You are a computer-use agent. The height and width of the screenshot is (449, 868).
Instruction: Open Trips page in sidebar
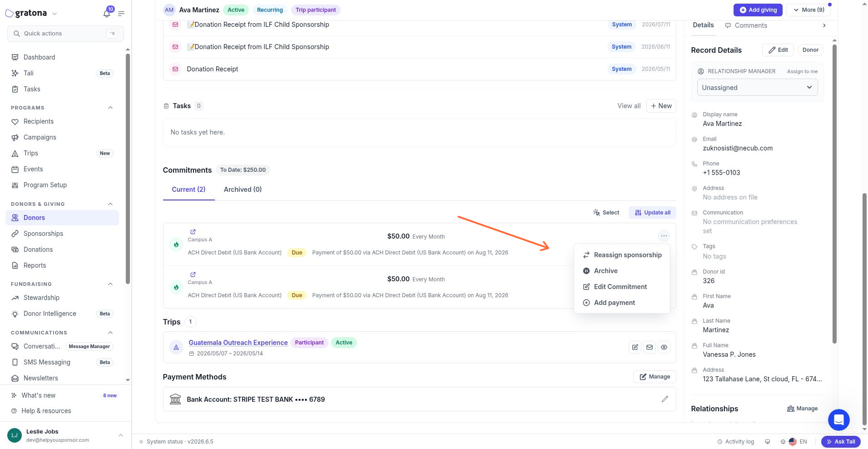tap(62, 153)
